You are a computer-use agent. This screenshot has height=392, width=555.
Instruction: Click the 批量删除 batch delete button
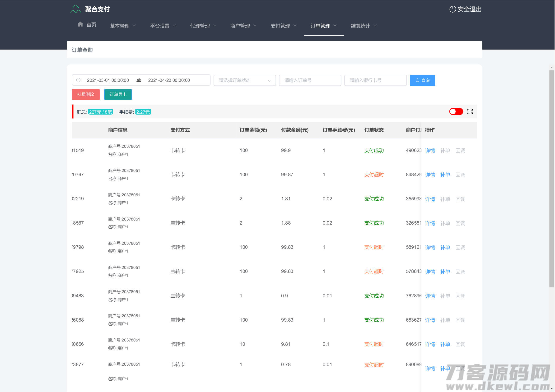(86, 94)
